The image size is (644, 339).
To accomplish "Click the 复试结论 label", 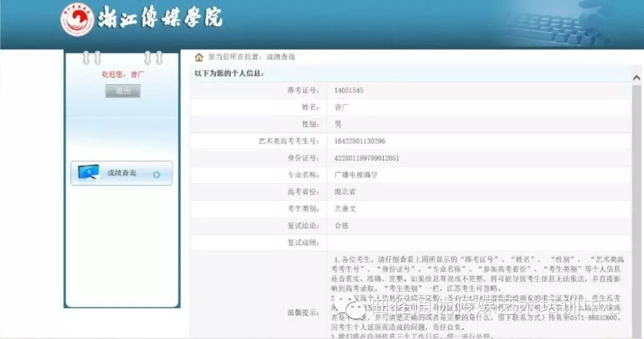I will [303, 226].
